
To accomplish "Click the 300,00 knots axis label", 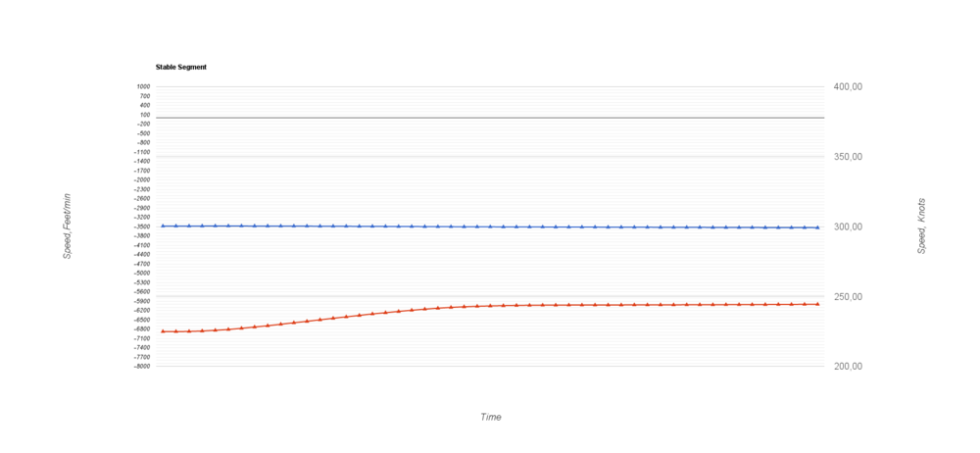I will click(x=848, y=226).
